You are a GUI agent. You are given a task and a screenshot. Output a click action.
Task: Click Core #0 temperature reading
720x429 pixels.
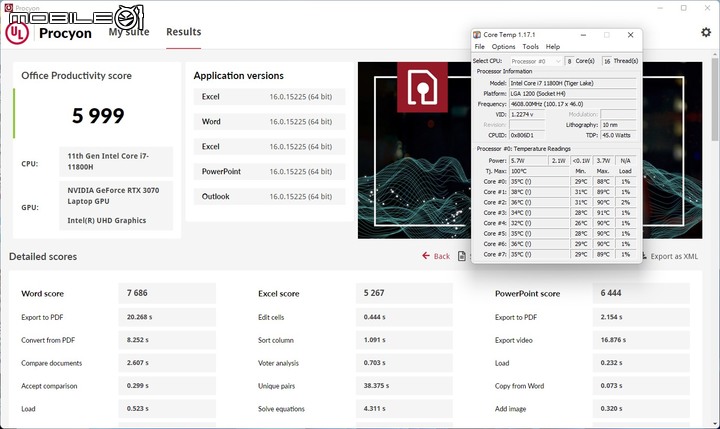(x=539, y=181)
